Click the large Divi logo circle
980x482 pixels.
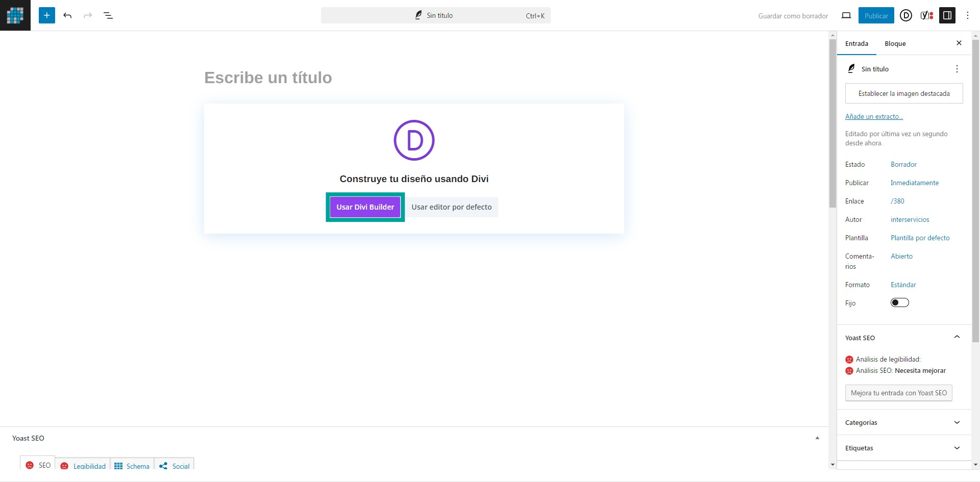click(414, 140)
